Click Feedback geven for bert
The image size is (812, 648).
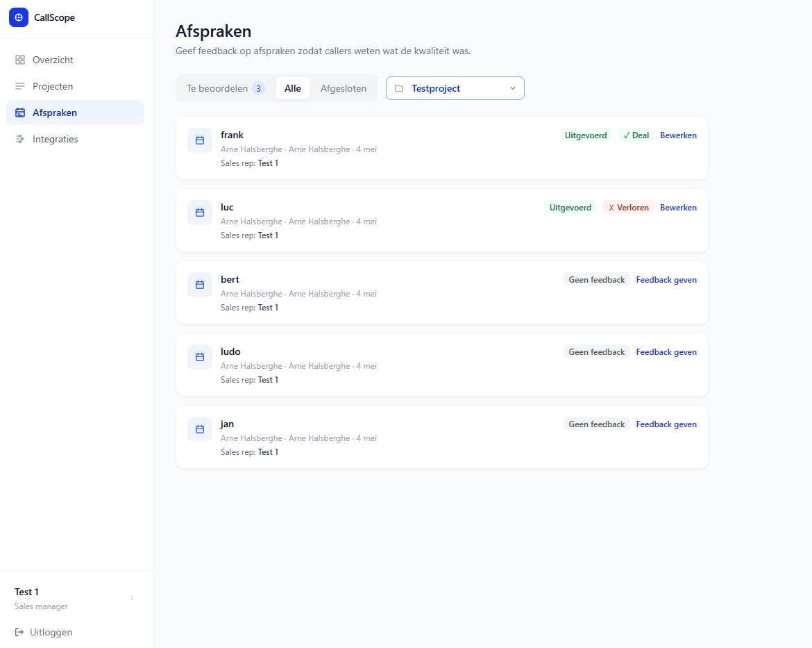point(666,280)
